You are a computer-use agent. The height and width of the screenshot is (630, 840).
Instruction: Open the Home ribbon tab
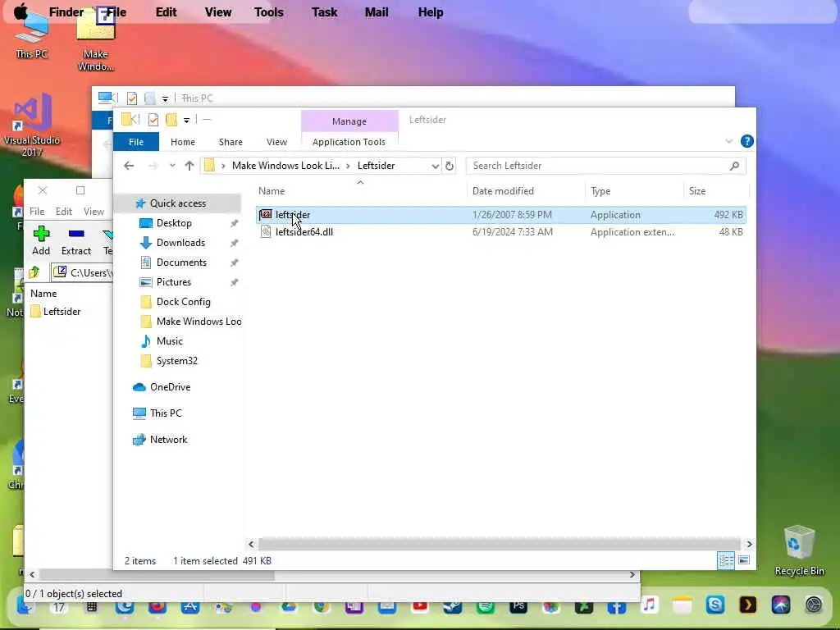(x=183, y=142)
